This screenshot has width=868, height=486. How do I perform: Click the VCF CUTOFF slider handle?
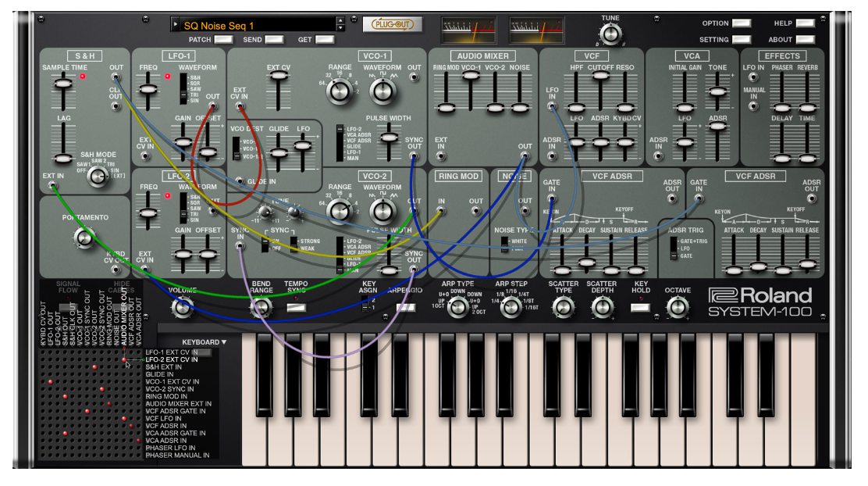pyautogui.click(x=600, y=76)
